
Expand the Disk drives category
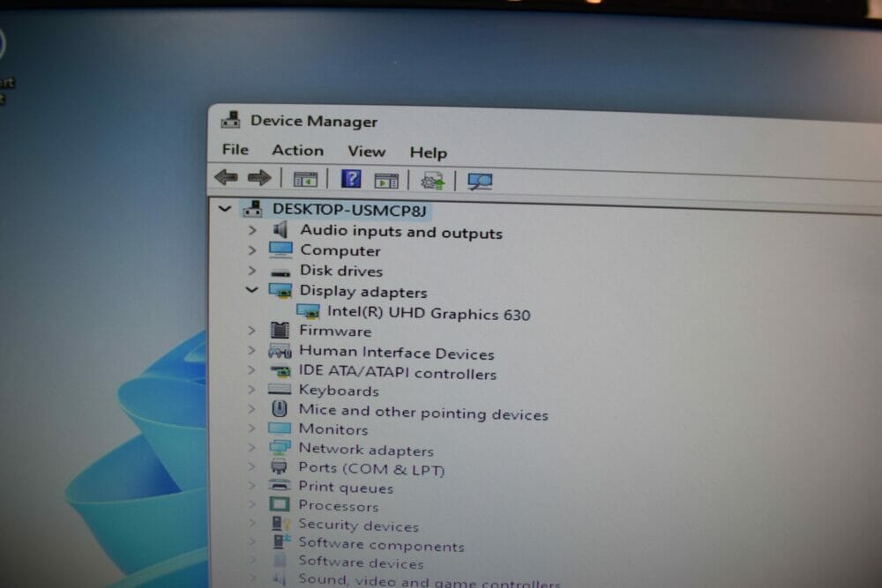(x=252, y=271)
